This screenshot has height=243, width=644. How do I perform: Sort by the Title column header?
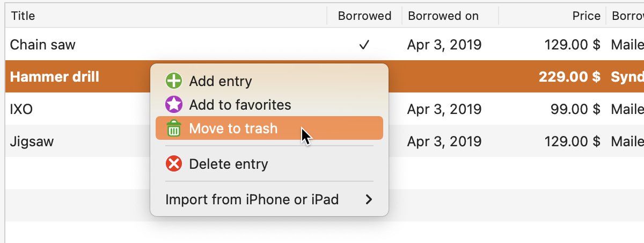pyautogui.click(x=166, y=16)
